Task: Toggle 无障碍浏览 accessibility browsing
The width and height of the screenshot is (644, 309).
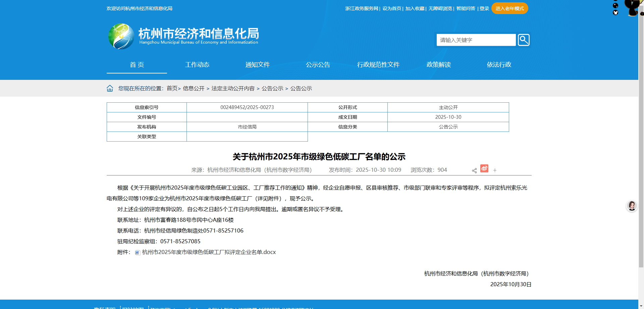Action: point(440,8)
